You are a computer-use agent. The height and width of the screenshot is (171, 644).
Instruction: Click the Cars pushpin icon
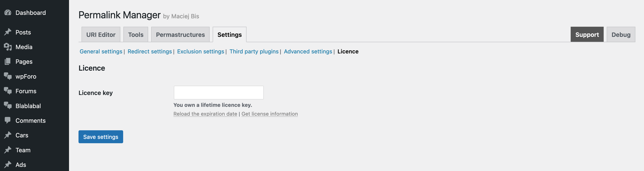[x=8, y=135]
